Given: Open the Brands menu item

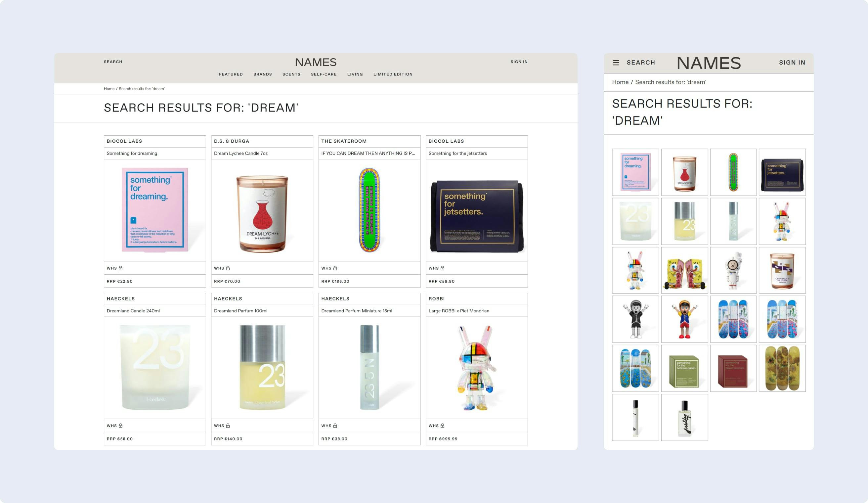Looking at the screenshot, I should coord(262,74).
